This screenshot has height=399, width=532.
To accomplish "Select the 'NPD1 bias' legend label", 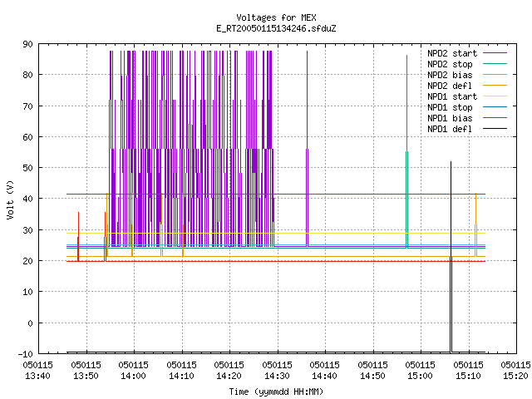I will pos(450,118).
